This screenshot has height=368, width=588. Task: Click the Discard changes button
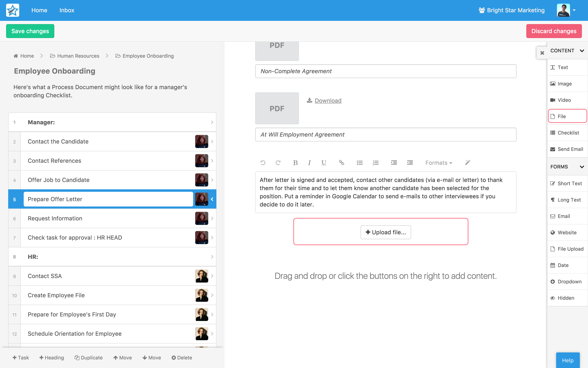(554, 31)
